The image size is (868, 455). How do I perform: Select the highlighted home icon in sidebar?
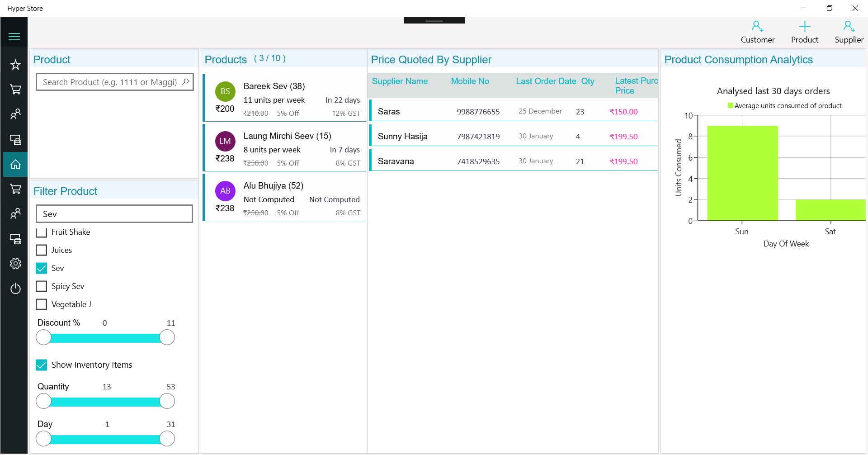click(x=15, y=164)
